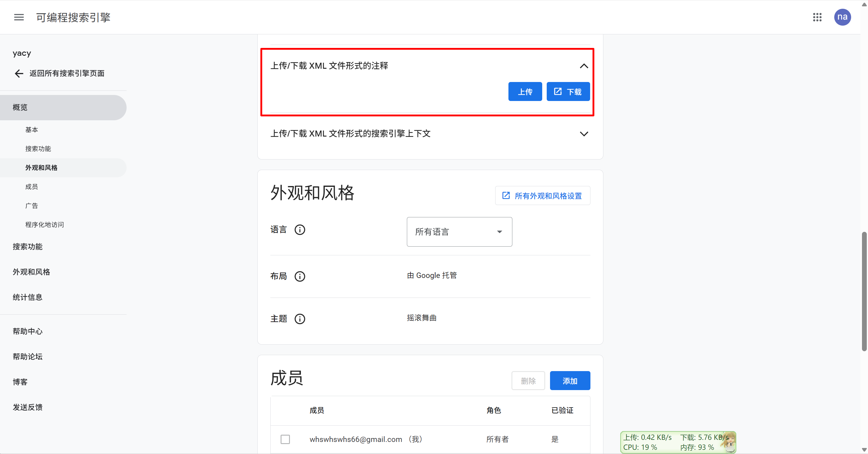The width and height of the screenshot is (868, 454).
Task: Click the scrollbar down arrow
Action: [864, 449]
